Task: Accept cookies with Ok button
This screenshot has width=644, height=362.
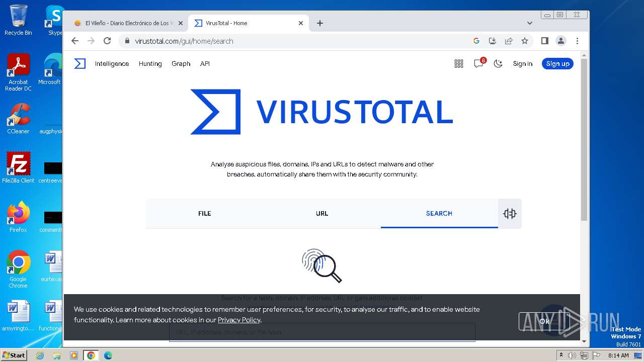Action: tap(544, 321)
